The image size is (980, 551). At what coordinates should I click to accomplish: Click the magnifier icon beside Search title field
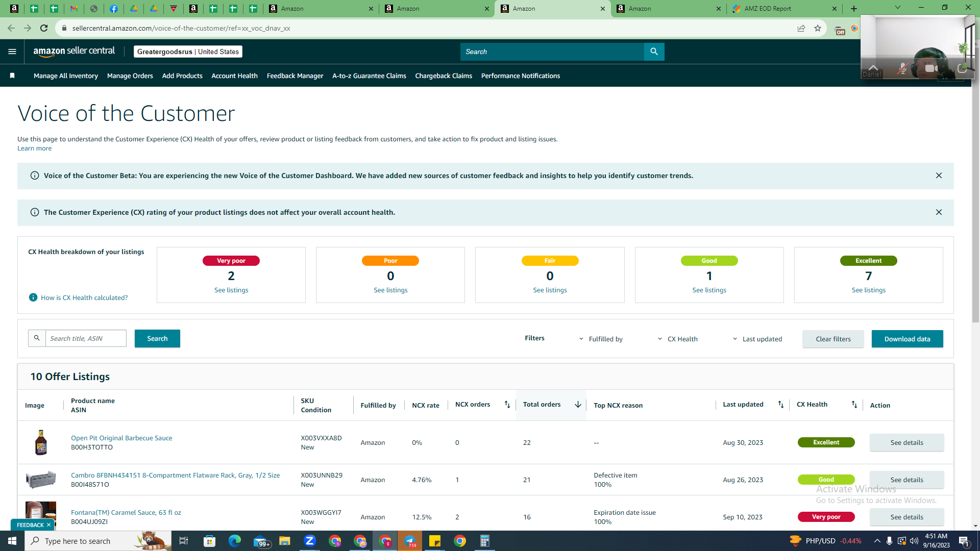(37, 338)
